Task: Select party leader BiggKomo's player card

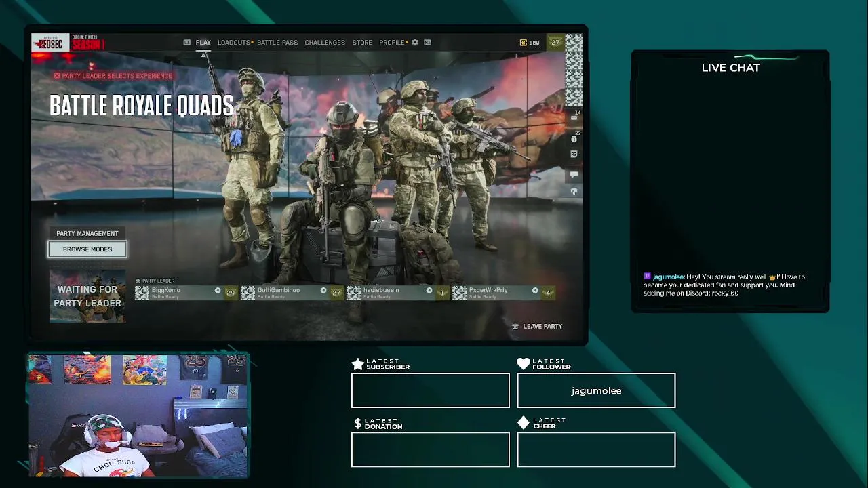Action: coord(185,293)
